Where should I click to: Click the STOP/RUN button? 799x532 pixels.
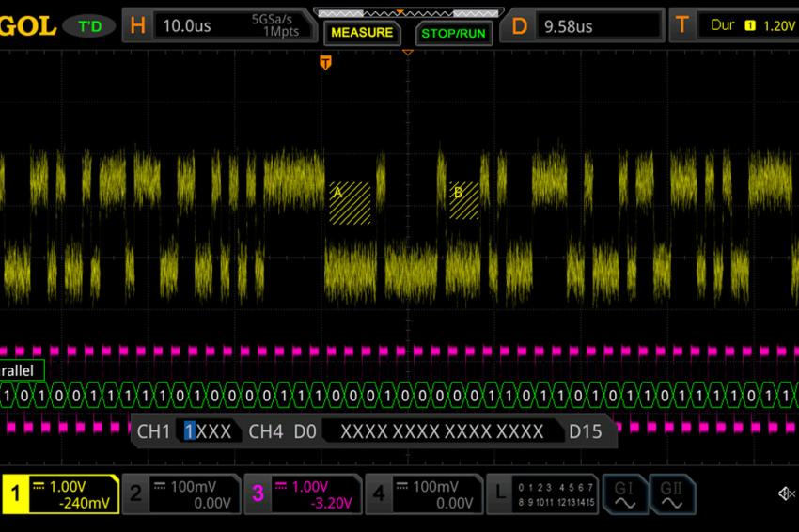pyautogui.click(x=453, y=34)
